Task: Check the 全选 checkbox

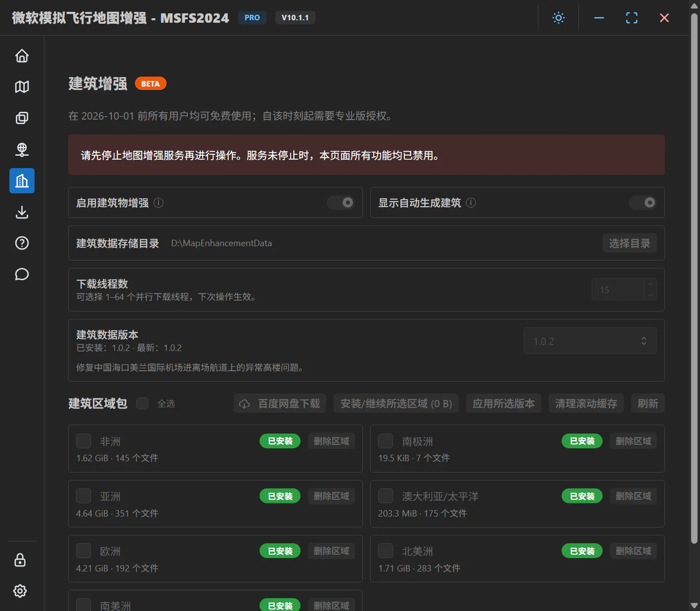Action: pyautogui.click(x=142, y=403)
